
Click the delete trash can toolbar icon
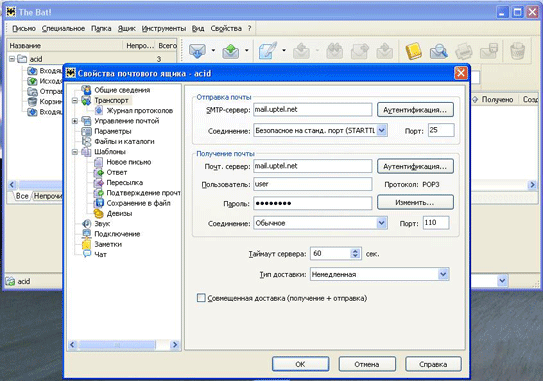pos(517,51)
